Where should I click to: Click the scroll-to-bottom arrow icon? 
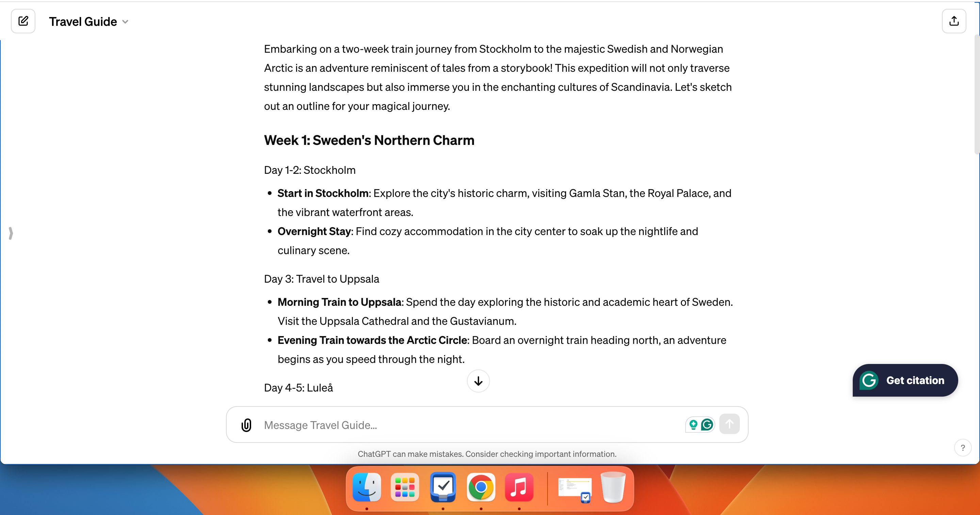pyautogui.click(x=478, y=382)
